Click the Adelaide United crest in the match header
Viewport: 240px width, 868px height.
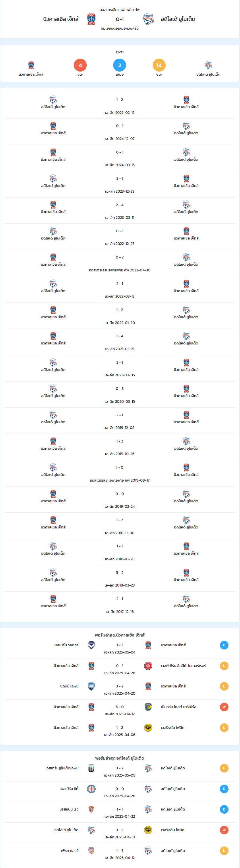pos(148,19)
